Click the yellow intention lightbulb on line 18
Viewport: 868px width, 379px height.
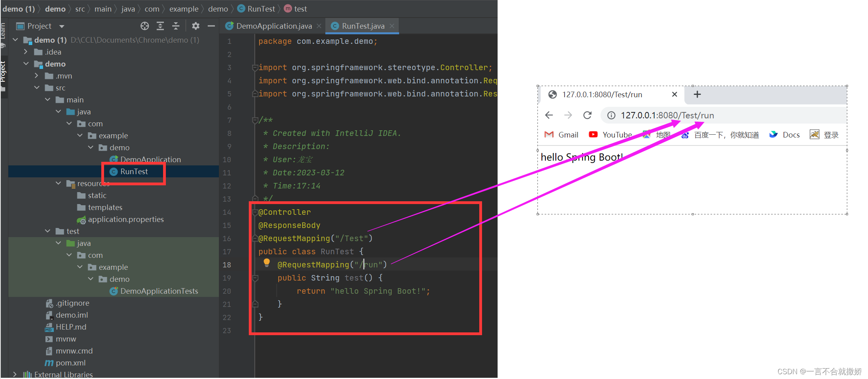pyautogui.click(x=267, y=263)
